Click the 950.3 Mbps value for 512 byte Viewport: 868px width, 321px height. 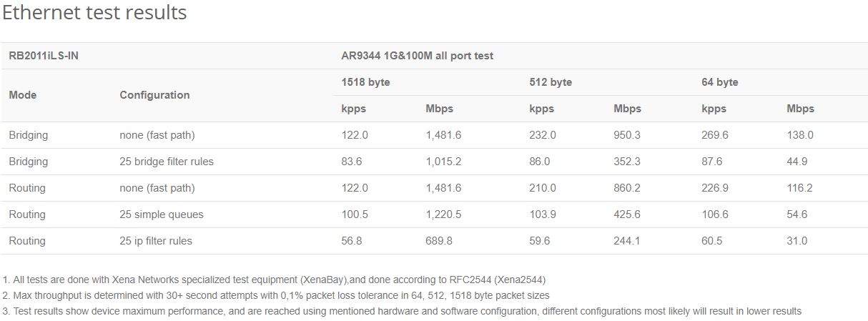tap(627, 135)
